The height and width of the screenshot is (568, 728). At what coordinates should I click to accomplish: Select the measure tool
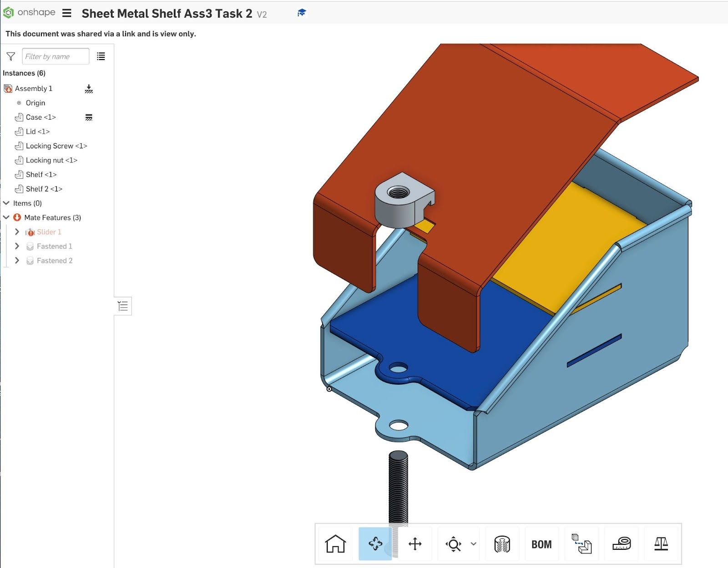click(621, 544)
